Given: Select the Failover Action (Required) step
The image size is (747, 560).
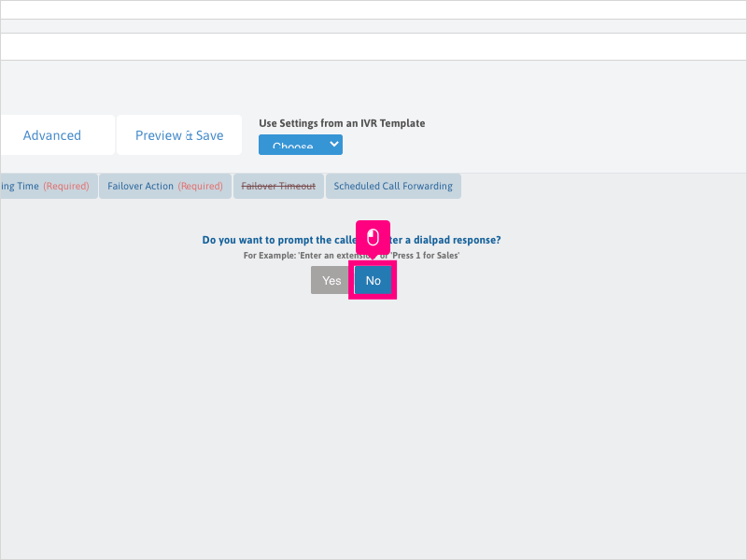Looking at the screenshot, I should [165, 186].
